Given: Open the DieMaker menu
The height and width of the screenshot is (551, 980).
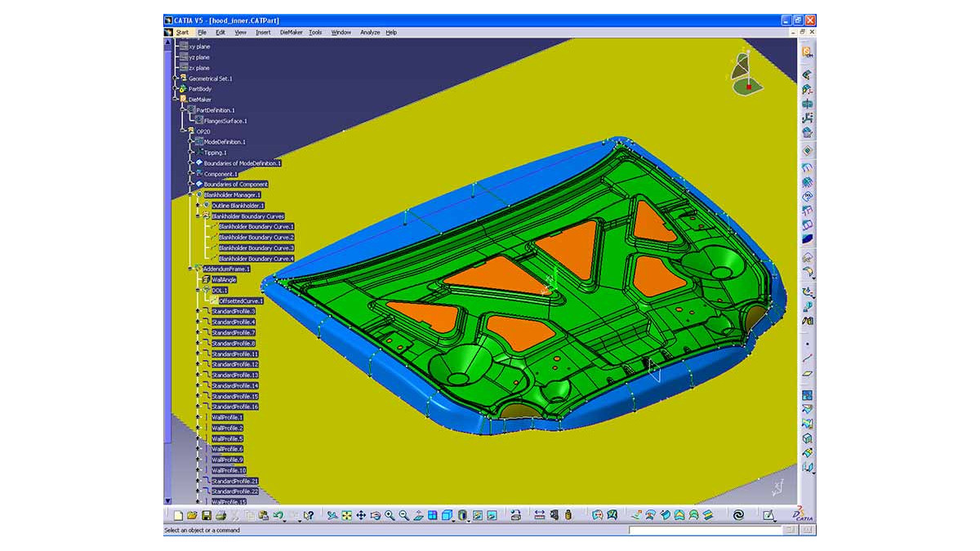Looking at the screenshot, I should (x=291, y=33).
